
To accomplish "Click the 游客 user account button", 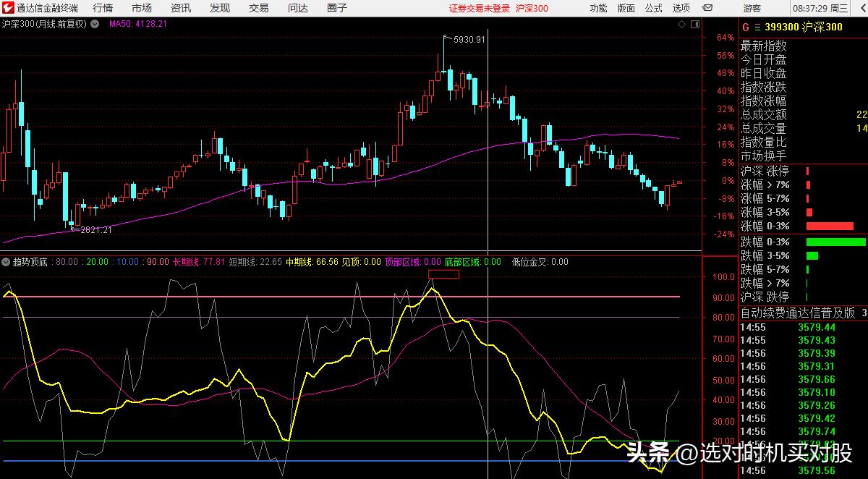I will pyautogui.click(x=752, y=8).
